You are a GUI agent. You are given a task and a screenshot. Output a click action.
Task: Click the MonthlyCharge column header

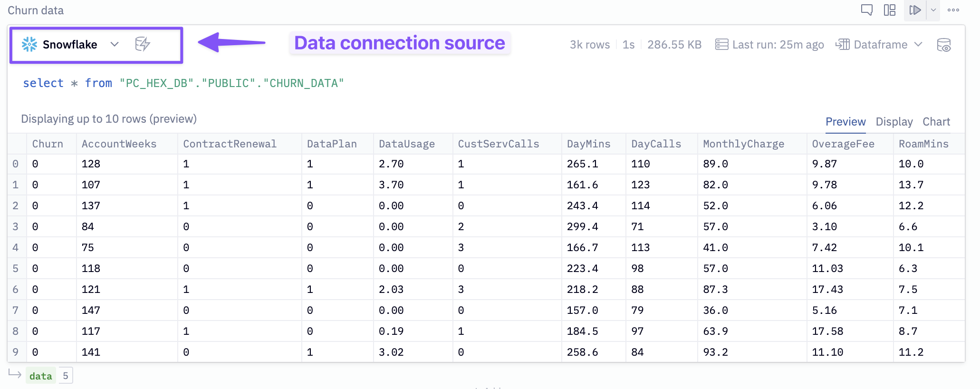coord(743,144)
